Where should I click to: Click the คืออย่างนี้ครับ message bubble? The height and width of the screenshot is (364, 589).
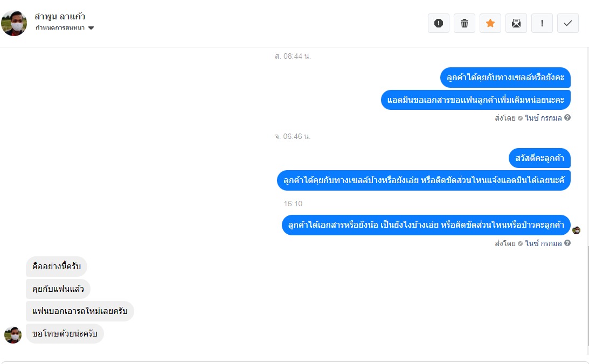point(57,267)
